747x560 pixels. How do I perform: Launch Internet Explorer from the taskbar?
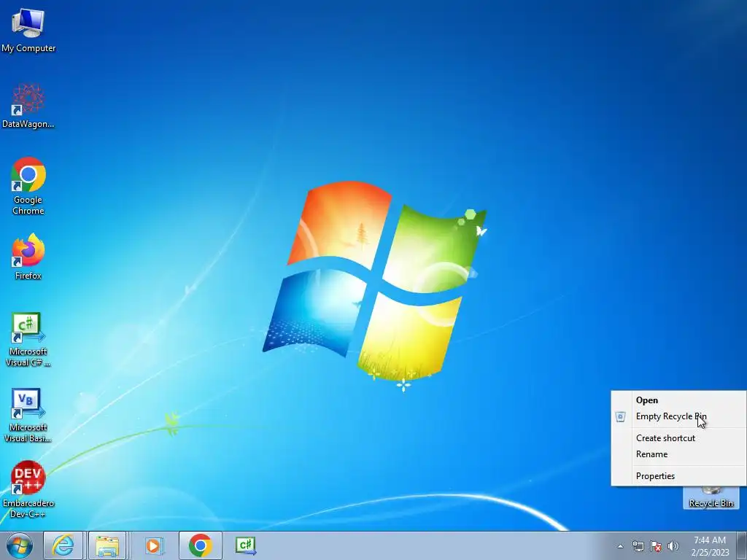pyautogui.click(x=63, y=545)
